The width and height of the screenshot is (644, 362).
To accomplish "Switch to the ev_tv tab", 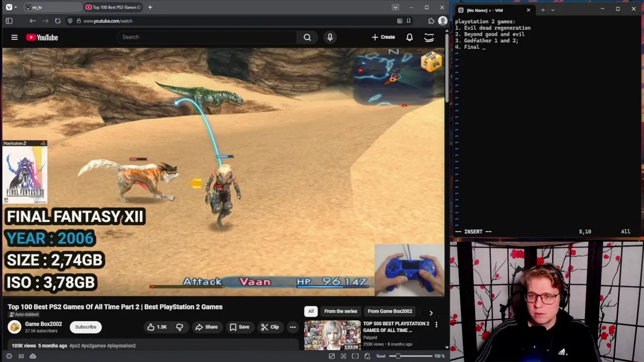I will [53, 7].
